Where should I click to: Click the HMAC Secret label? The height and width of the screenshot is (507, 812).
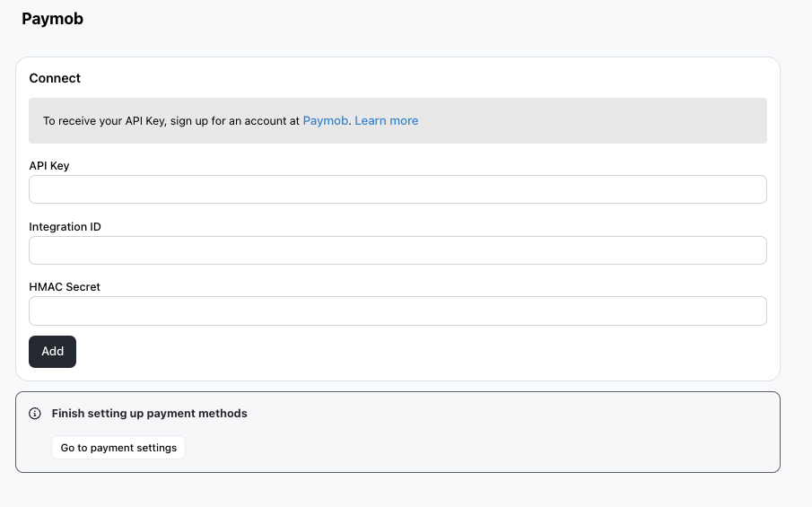click(65, 287)
